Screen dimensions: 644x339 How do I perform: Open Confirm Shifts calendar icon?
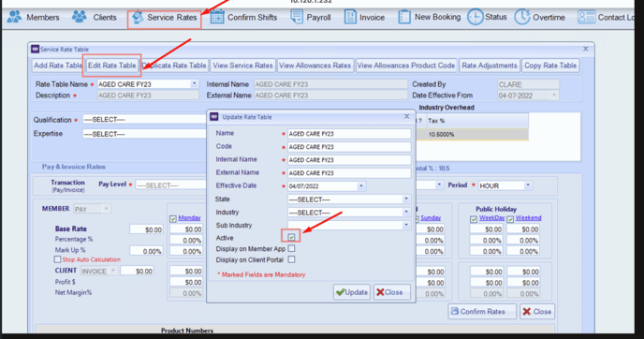(x=217, y=17)
